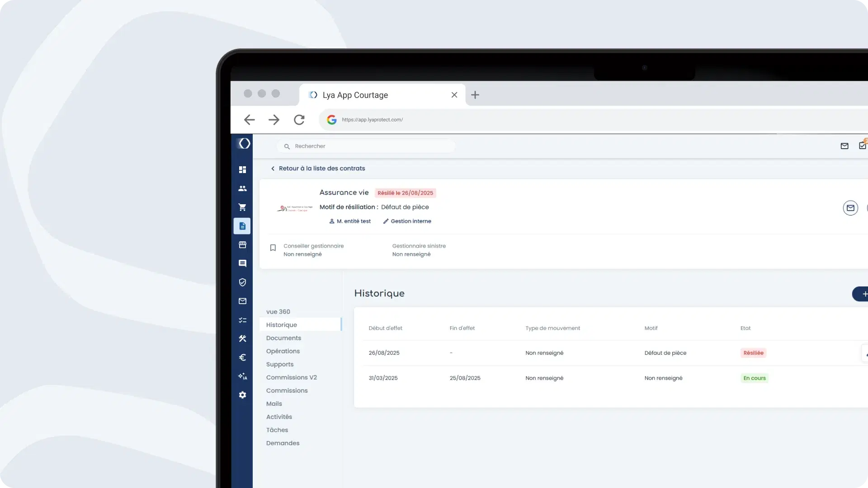The image size is (868, 488).
Task: Click Gestionnaire sinistre Non renseigné value
Action: [x=411, y=254]
